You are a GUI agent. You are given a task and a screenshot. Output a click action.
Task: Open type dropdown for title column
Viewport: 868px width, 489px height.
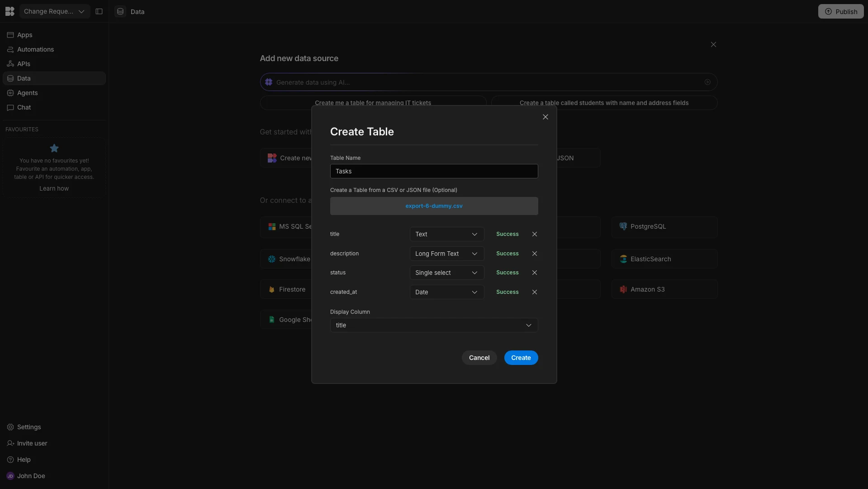point(447,234)
